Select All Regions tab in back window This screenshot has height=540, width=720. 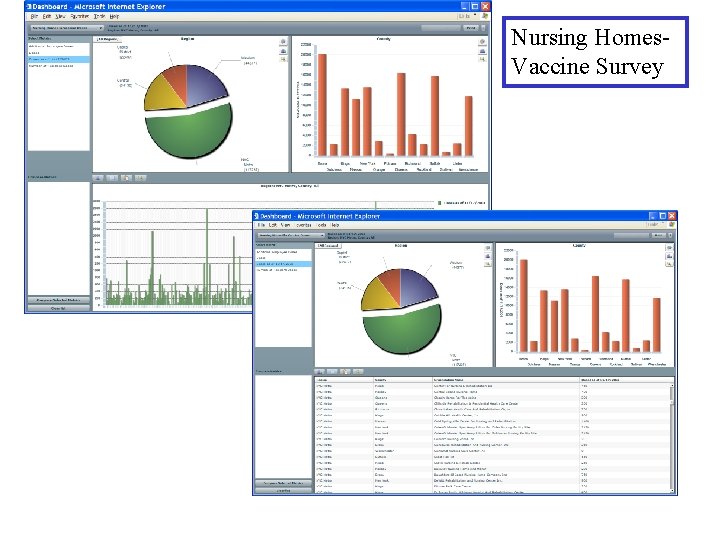pos(107,39)
